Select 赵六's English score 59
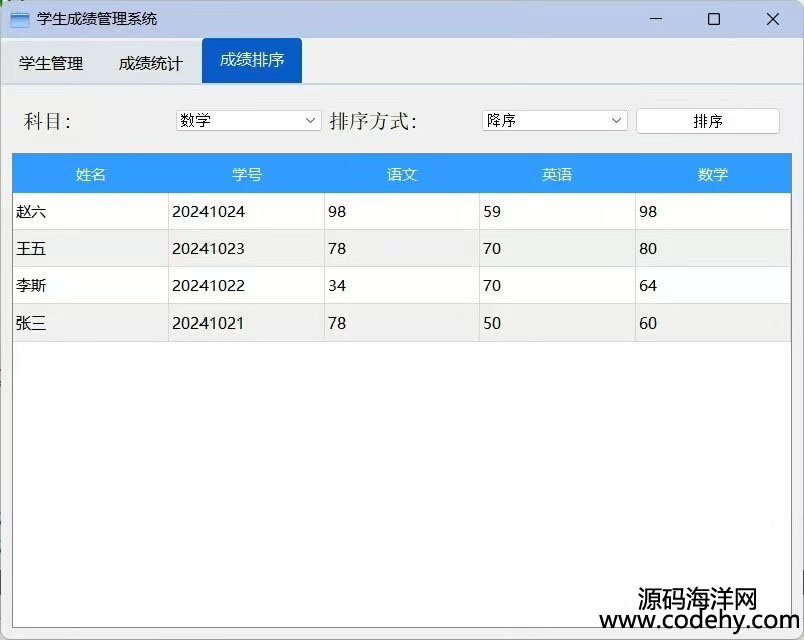804x640 pixels. 557,212
